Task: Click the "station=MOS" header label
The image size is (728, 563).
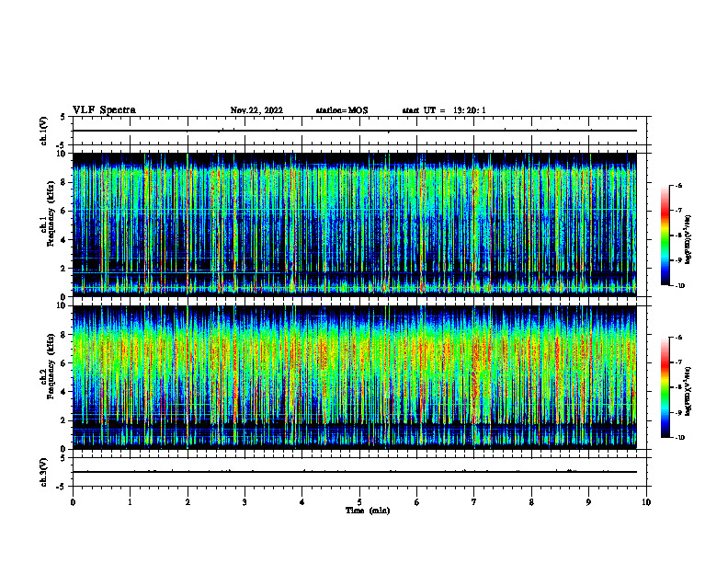Action: click(342, 110)
